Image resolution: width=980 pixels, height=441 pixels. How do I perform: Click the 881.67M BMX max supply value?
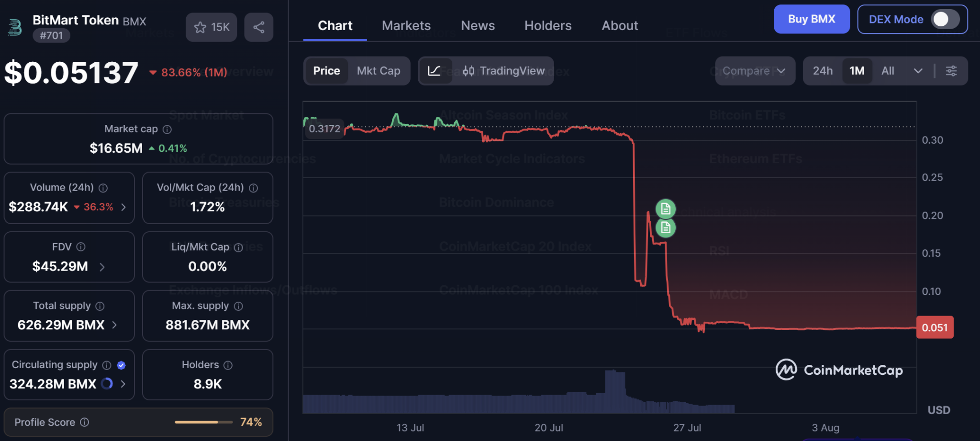[x=208, y=325]
